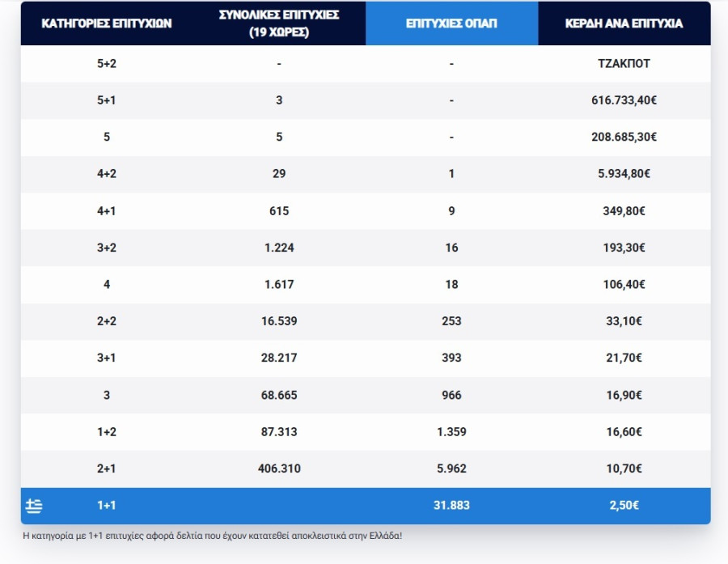Select the ΣΥΝΟΛΙΚΕΣ ΕΠΙΤΥΧΙΕΣ (19 ΧΩΡΕΣ) header
This screenshot has width=728, height=564.
pyautogui.click(x=279, y=23)
